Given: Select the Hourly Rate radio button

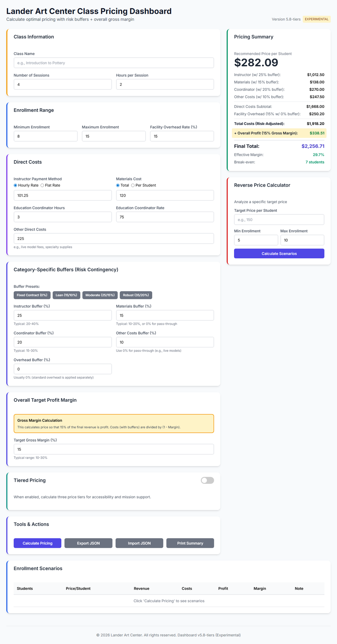Looking at the screenshot, I should [15, 185].
